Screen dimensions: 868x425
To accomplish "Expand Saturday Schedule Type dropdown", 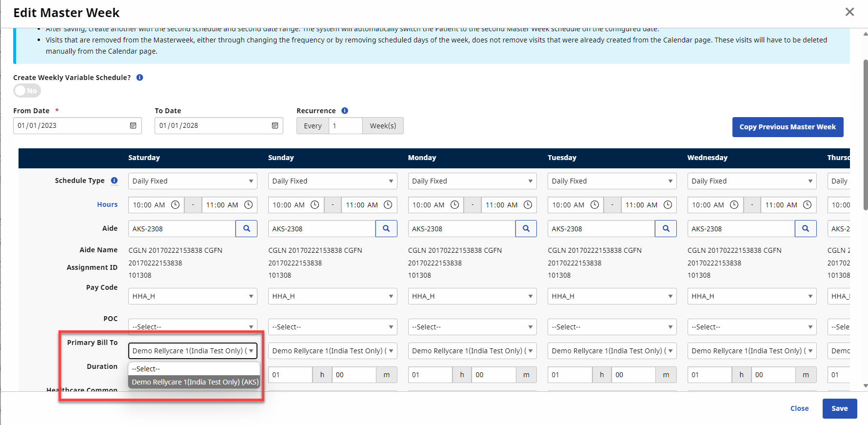I will click(x=193, y=181).
